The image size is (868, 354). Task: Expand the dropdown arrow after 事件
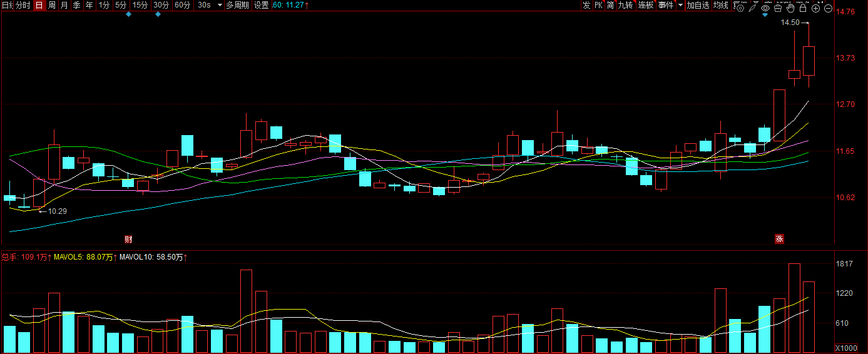tap(680, 5)
